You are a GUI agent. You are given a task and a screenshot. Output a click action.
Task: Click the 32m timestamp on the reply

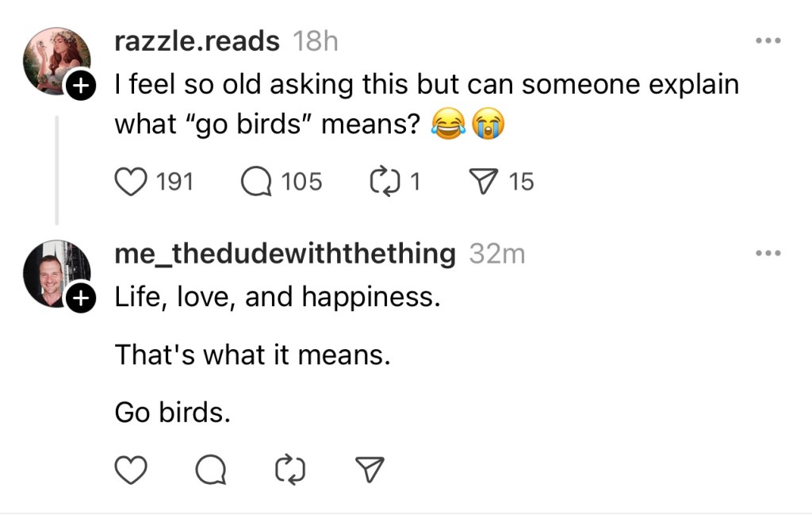click(x=497, y=253)
